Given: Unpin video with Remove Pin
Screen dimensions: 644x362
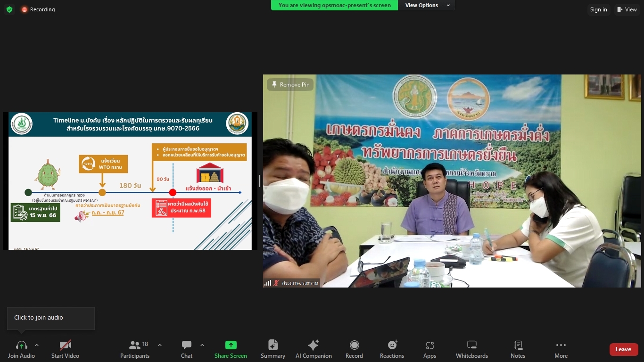Looking at the screenshot, I should tap(290, 84).
